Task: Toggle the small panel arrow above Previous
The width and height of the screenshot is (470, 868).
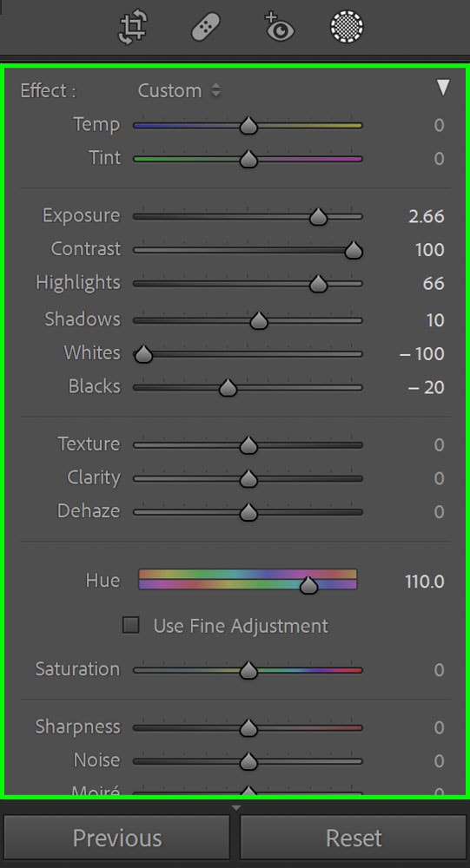Action: (x=236, y=808)
